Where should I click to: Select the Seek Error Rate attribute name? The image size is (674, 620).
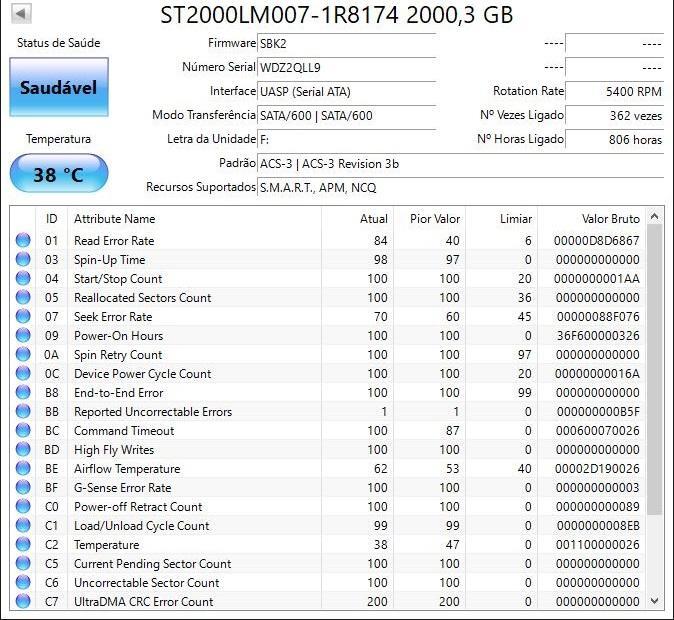pyautogui.click(x=113, y=317)
